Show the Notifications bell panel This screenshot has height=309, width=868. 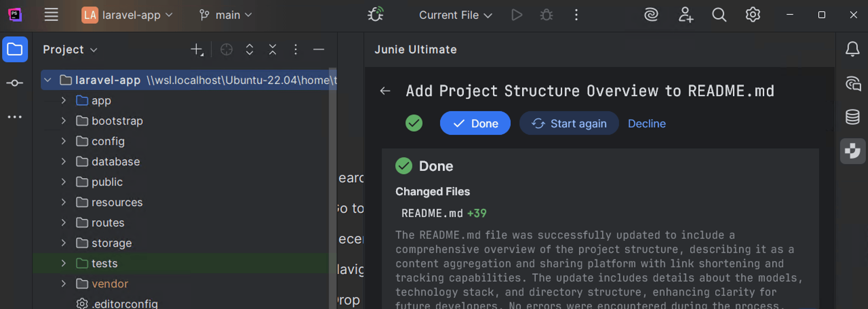point(852,50)
